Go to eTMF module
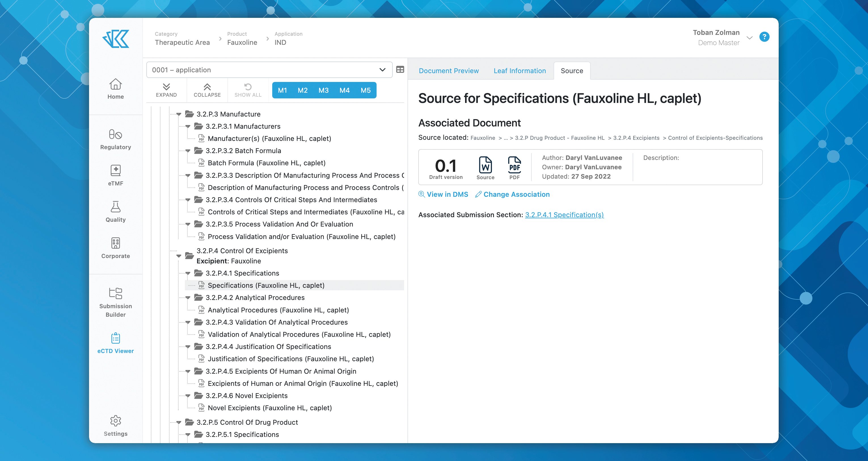Image resolution: width=868 pixels, height=461 pixels. tap(115, 175)
